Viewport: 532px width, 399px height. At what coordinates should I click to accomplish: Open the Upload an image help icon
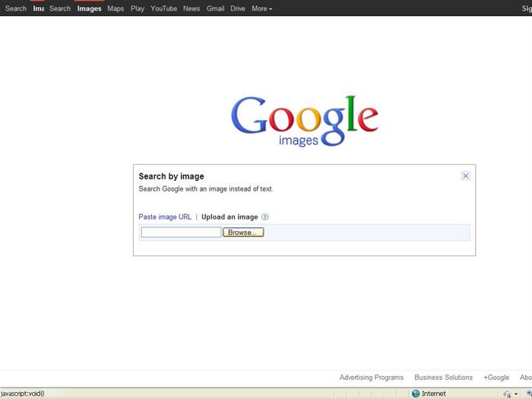click(x=265, y=217)
